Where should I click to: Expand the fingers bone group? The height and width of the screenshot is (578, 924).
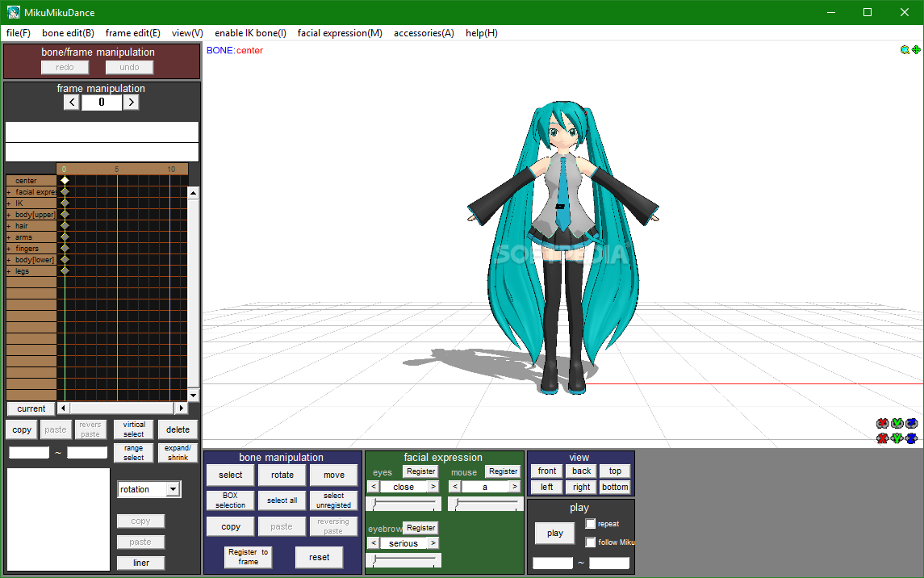[x=9, y=249]
